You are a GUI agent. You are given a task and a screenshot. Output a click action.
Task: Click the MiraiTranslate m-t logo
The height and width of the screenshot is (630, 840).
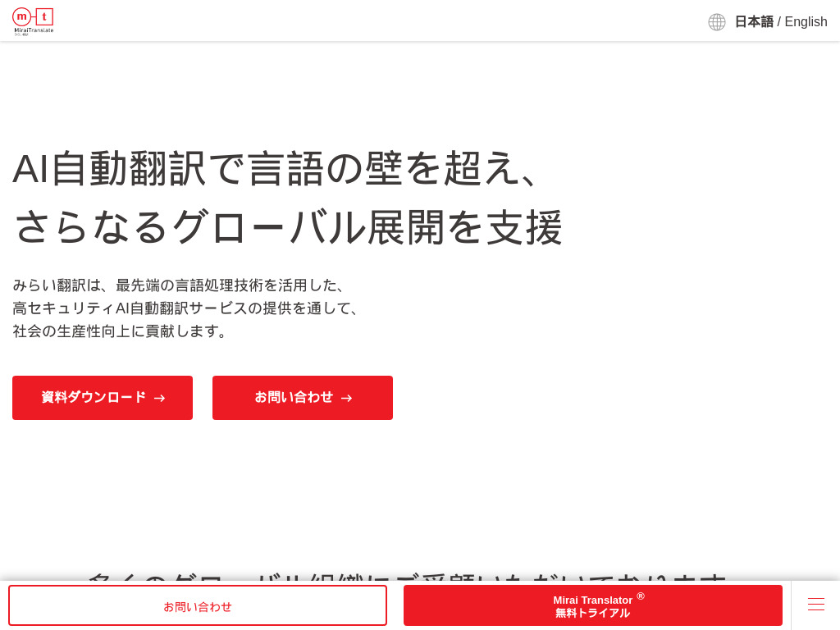point(33,21)
